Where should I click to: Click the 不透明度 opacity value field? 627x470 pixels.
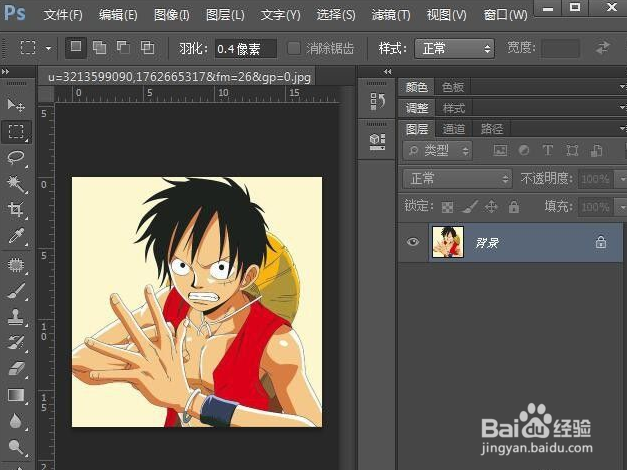596,178
